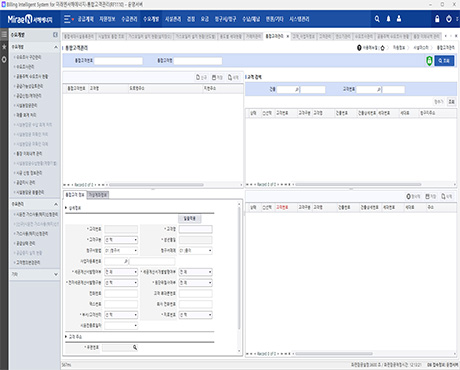Open the 시스템관리 top menu
The image size is (460, 370).
(299, 19)
